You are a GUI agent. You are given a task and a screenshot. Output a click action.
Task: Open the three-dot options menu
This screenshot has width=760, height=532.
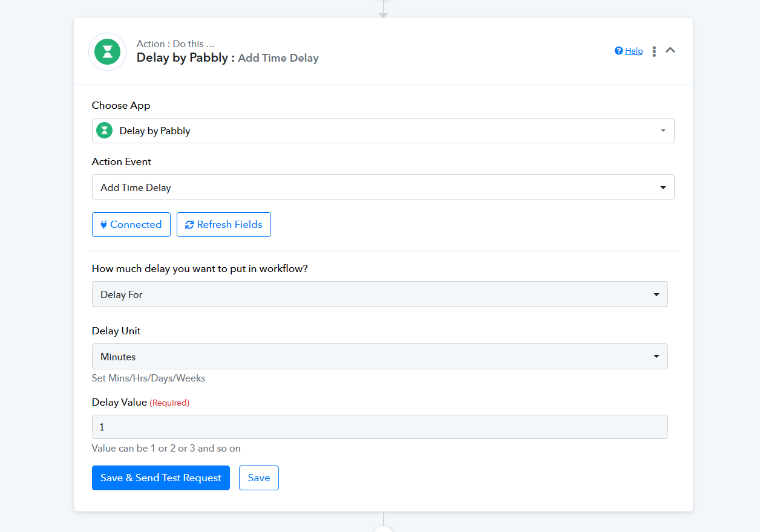(654, 51)
